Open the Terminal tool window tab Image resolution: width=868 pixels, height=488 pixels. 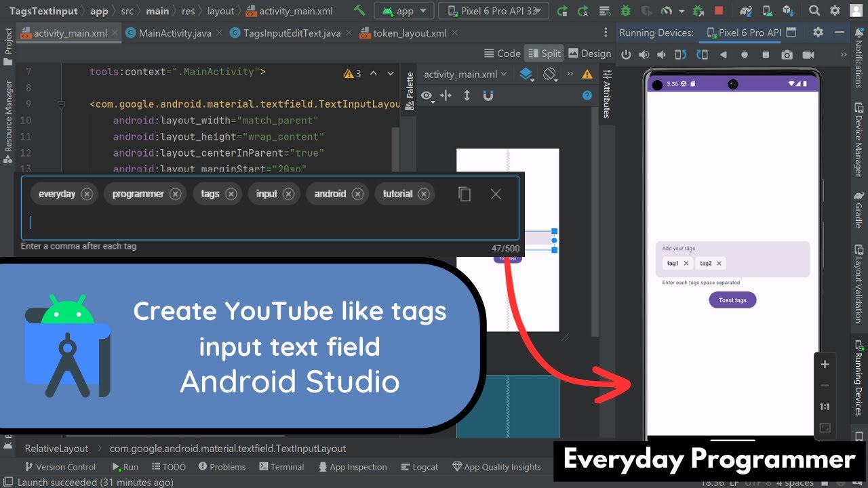[281, 467]
